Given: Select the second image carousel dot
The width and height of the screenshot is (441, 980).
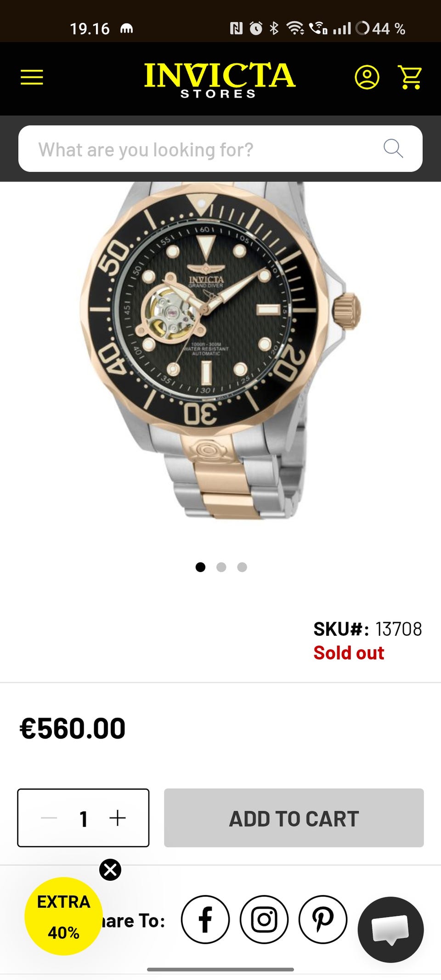Looking at the screenshot, I should (x=221, y=567).
